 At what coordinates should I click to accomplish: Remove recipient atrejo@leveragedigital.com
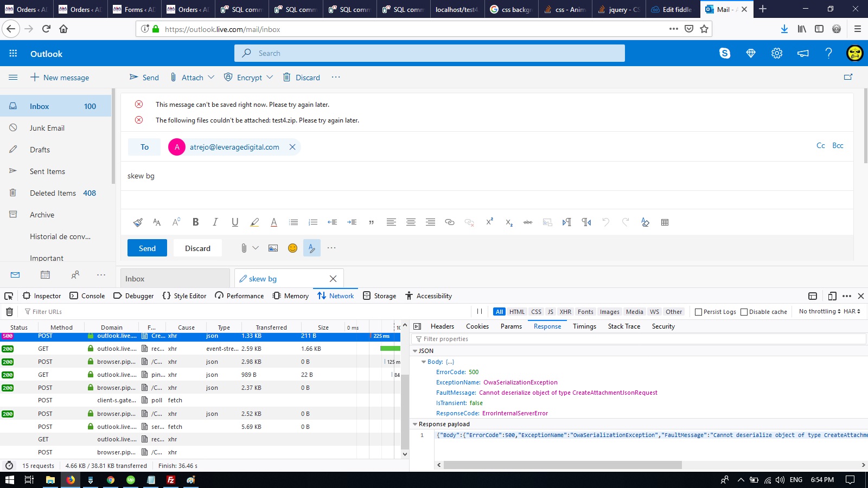(x=292, y=147)
